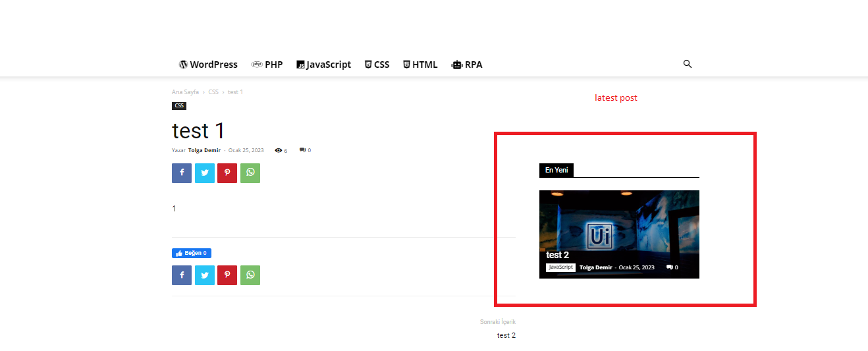Image resolution: width=868 pixels, height=351 pixels.
Task: Open the RPA menu item
Action: 467,65
